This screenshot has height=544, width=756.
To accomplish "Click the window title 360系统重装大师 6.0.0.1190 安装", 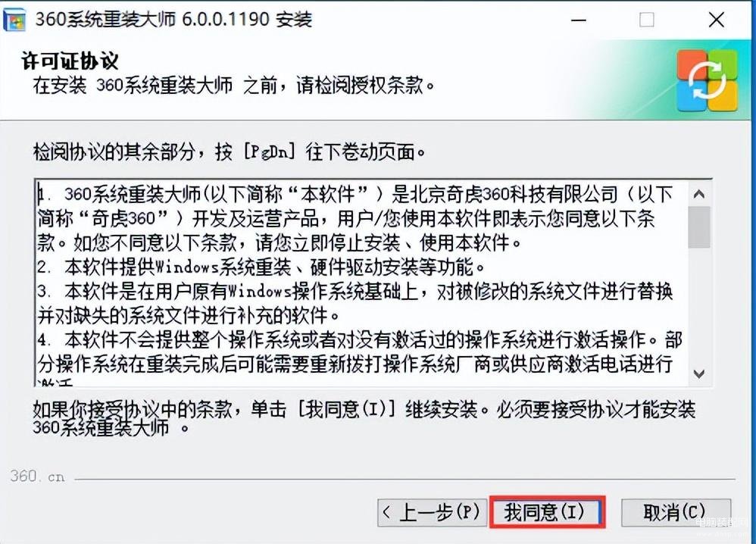I will pyautogui.click(x=173, y=20).
